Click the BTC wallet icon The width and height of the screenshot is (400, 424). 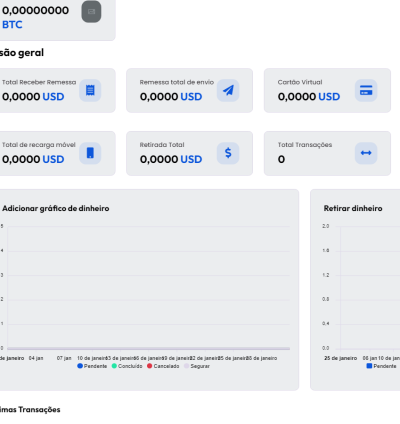pos(91,12)
